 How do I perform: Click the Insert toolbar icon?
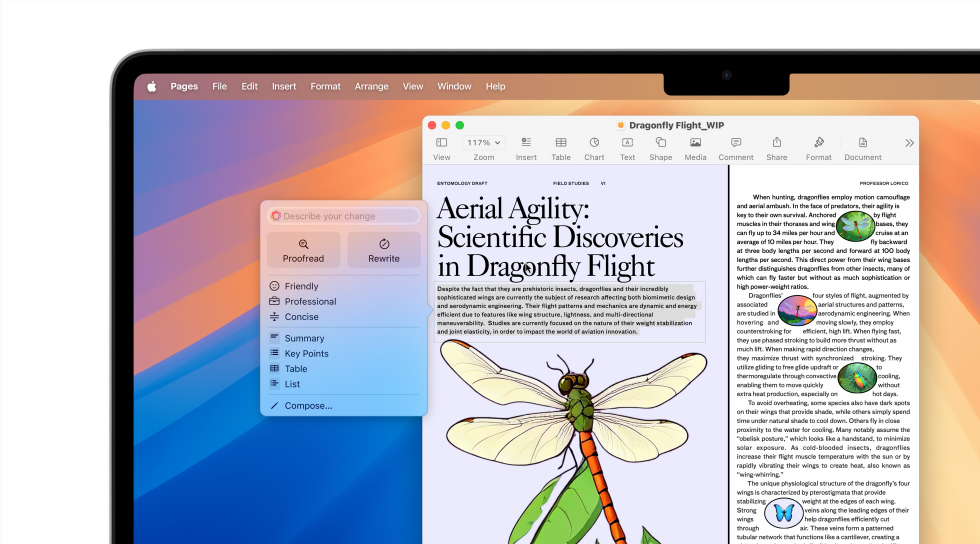tap(526, 143)
